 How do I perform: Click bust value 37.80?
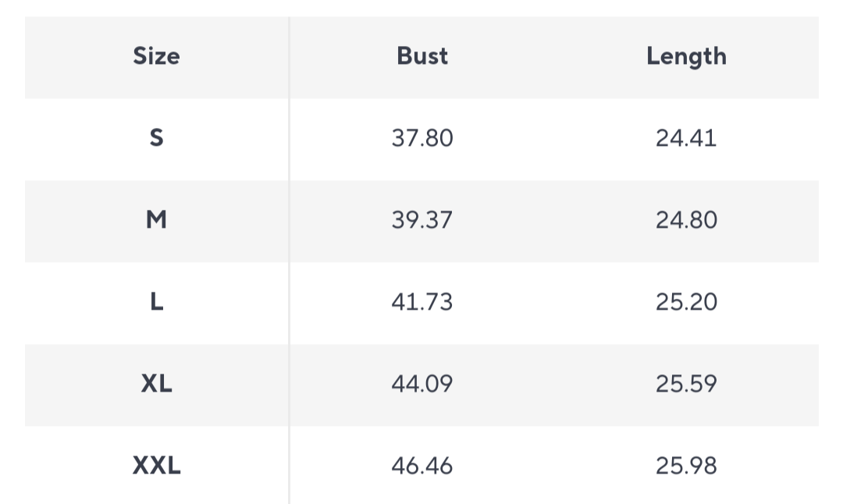tap(422, 138)
